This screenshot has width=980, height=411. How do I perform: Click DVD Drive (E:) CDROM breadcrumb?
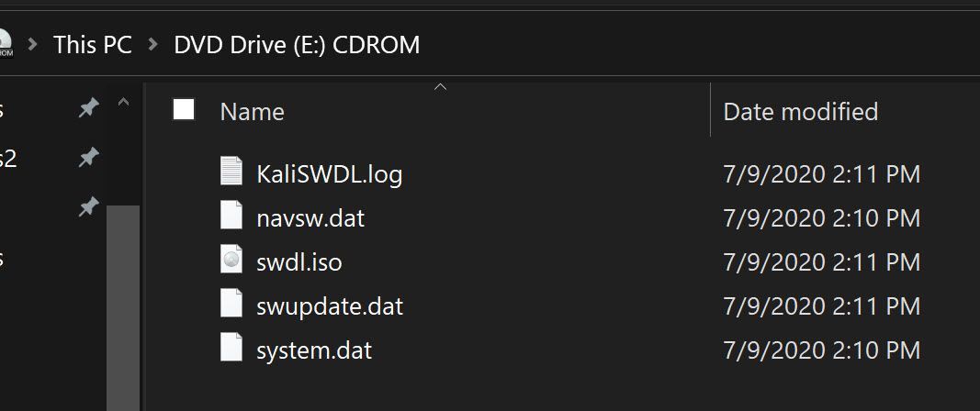pos(297,44)
